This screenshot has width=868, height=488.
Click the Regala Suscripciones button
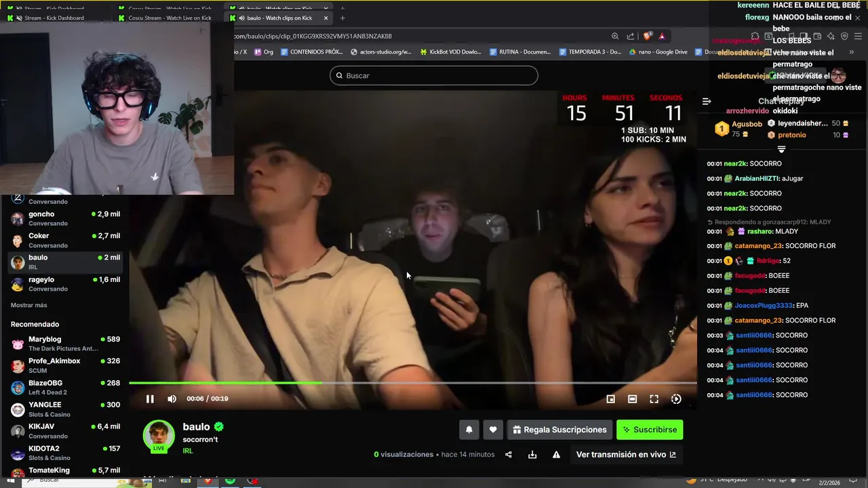tap(559, 430)
